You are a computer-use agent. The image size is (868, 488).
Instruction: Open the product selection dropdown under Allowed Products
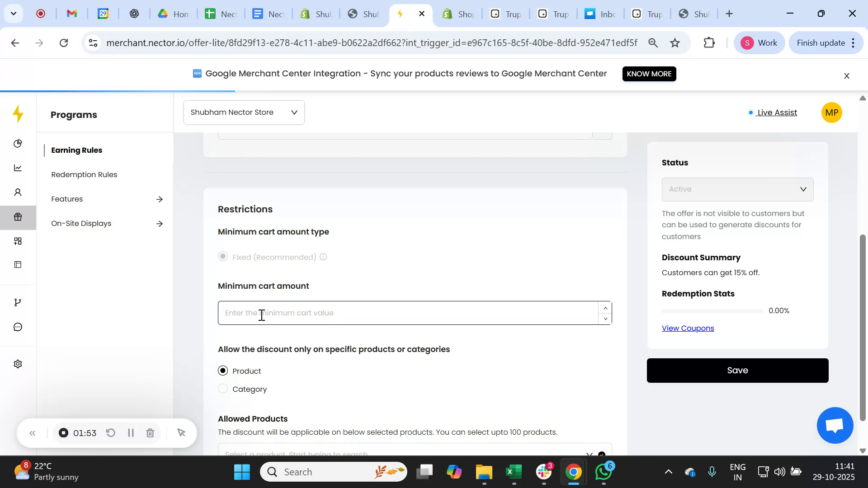pos(407,453)
